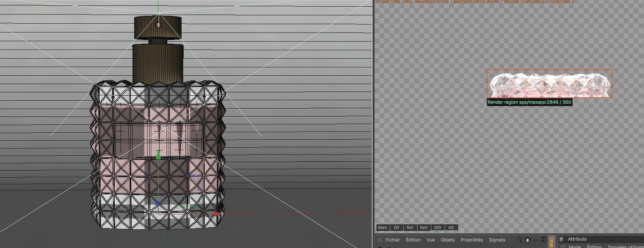
Task: Open the Fichier menu
Action: point(393,240)
